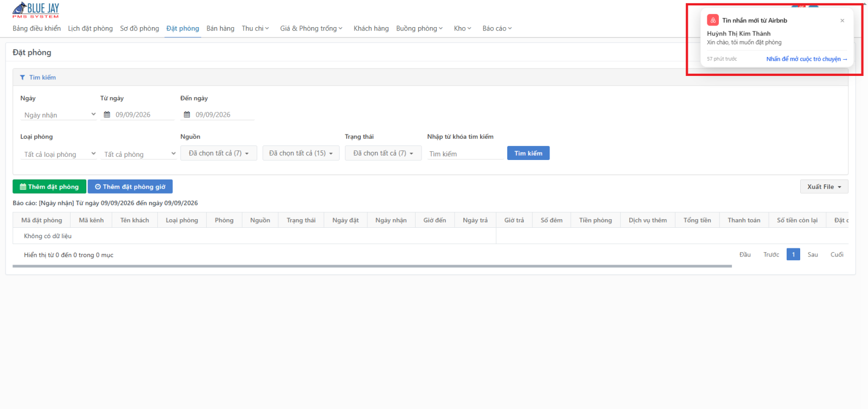The image size is (868, 409).
Task: Open the Ngày nhận date-type dropdown
Action: pyautogui.click(x=59, y=115)
